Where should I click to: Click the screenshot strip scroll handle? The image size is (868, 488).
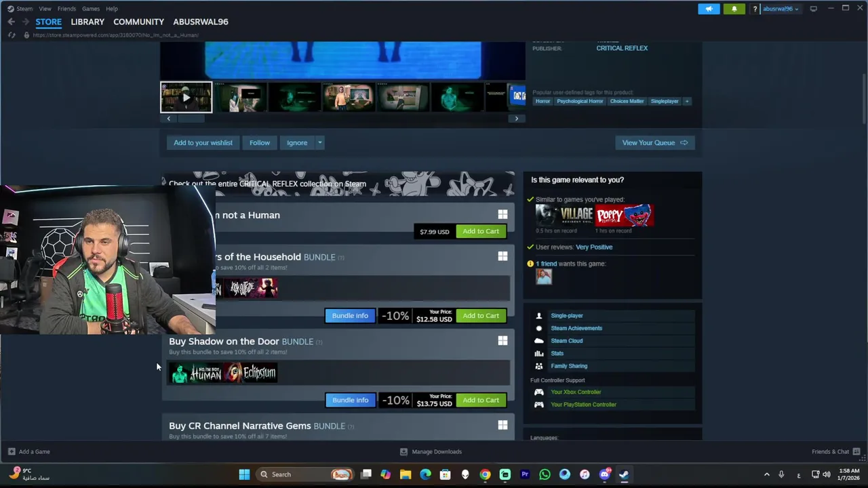[191, 119]
